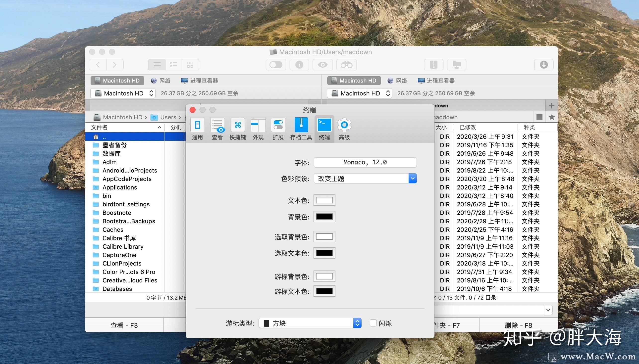Click the 选取文本色 color swatch
Viewport: 639px width, 364px height.
(x=324, y=253)
